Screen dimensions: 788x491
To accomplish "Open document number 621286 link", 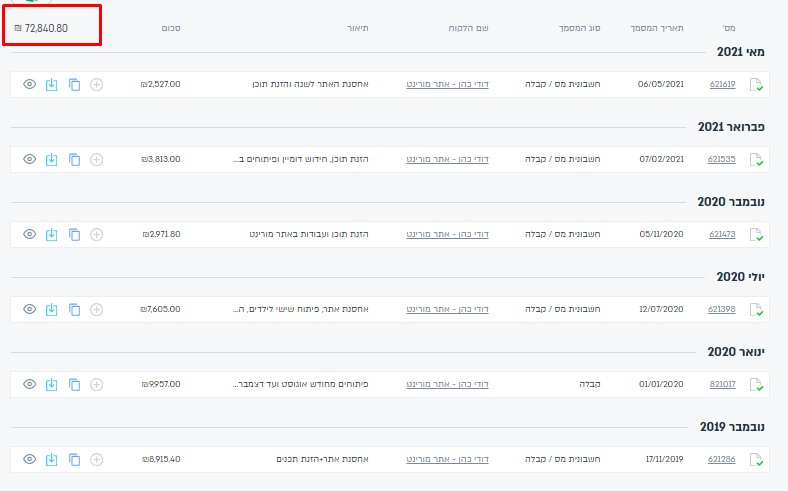I will (x=721, y=459).
